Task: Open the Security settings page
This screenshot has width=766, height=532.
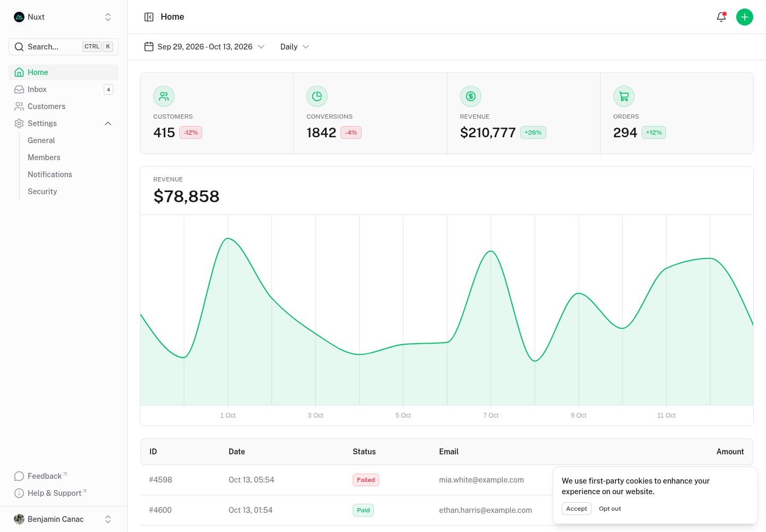Action: click(x=43, y=192)
